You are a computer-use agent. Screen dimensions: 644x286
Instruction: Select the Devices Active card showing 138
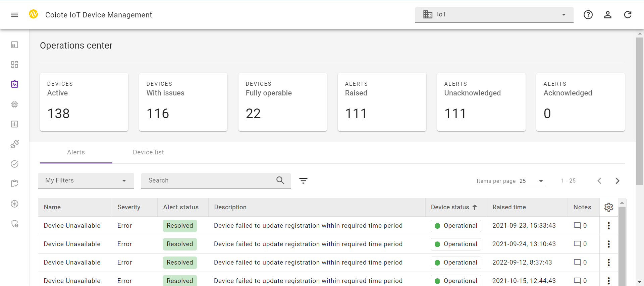point(84,102)
